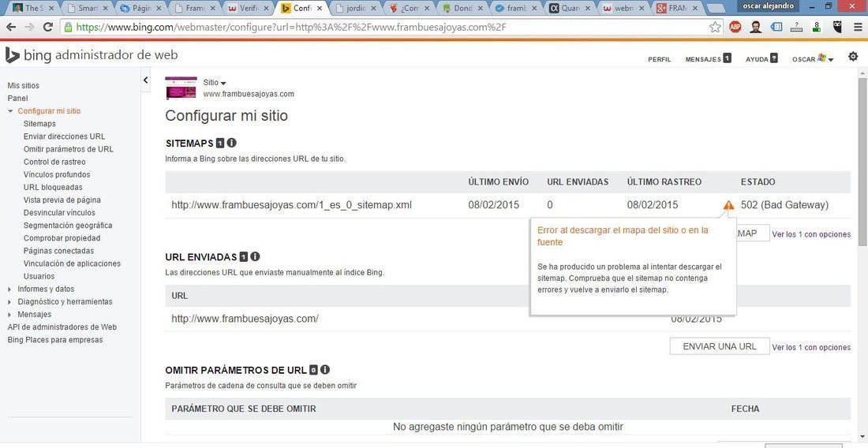This screenshot has width=868, height=448.
Task: Click the green number 8 extension icon
Action: (x=817, y=27)
